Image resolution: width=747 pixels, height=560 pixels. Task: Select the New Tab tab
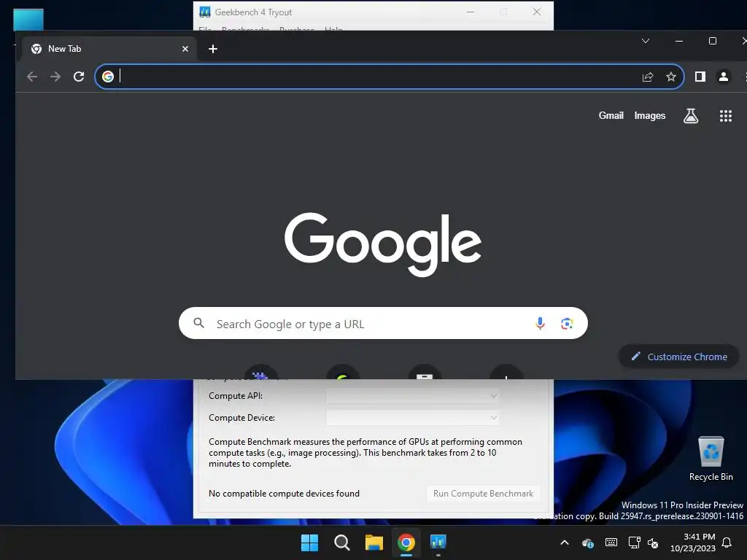109,49
